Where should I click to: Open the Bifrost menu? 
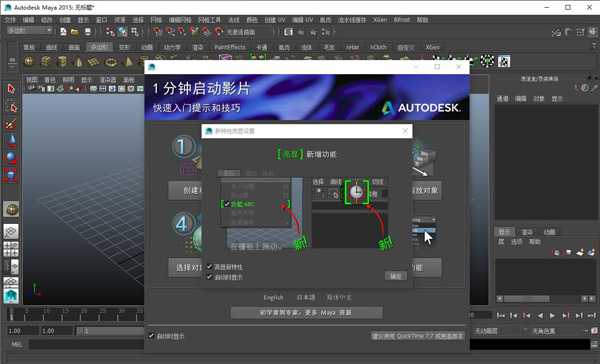point(402,20)
